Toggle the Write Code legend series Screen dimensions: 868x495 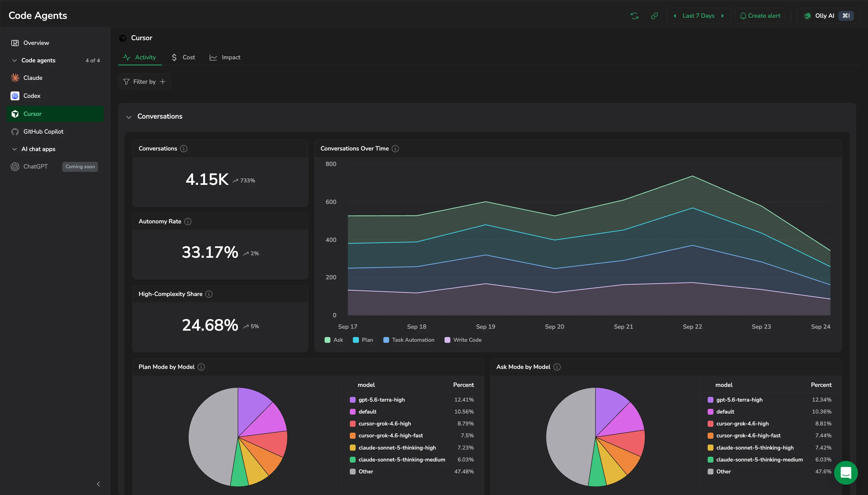[x=463, y=340]
